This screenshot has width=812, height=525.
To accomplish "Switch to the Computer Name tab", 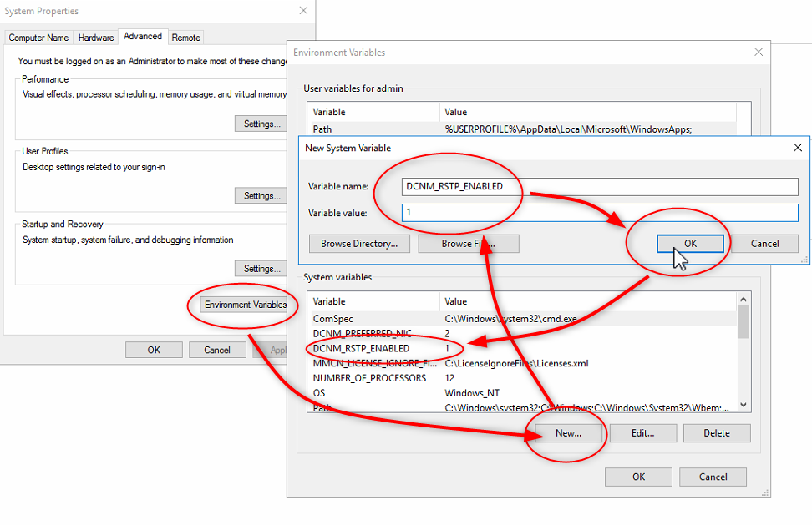I will point(38,38).
